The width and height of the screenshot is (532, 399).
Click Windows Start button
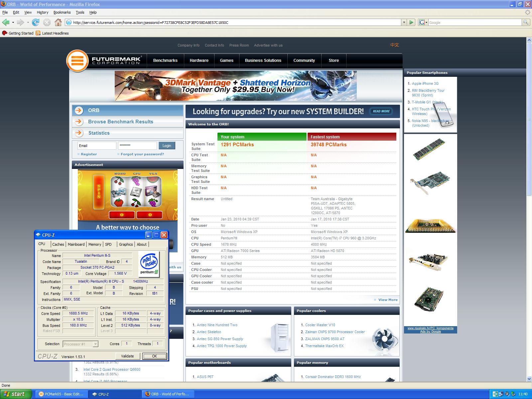pyautogui.click(x=16, y=394)
